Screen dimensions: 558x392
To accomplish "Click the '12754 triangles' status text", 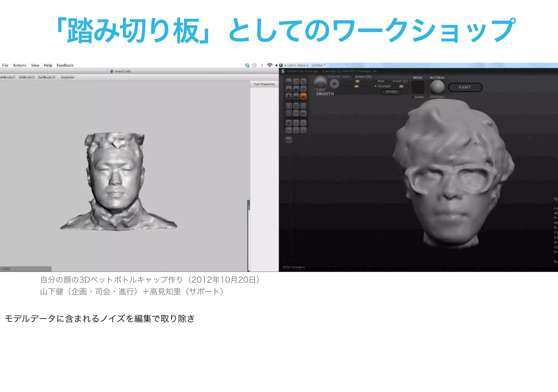I will [294, 267].
